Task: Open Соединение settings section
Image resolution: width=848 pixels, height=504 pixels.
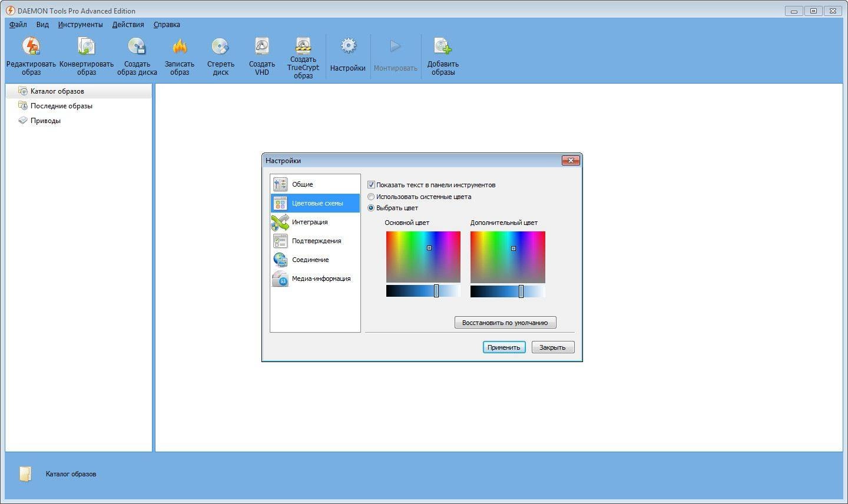Action: pos(315,260)
